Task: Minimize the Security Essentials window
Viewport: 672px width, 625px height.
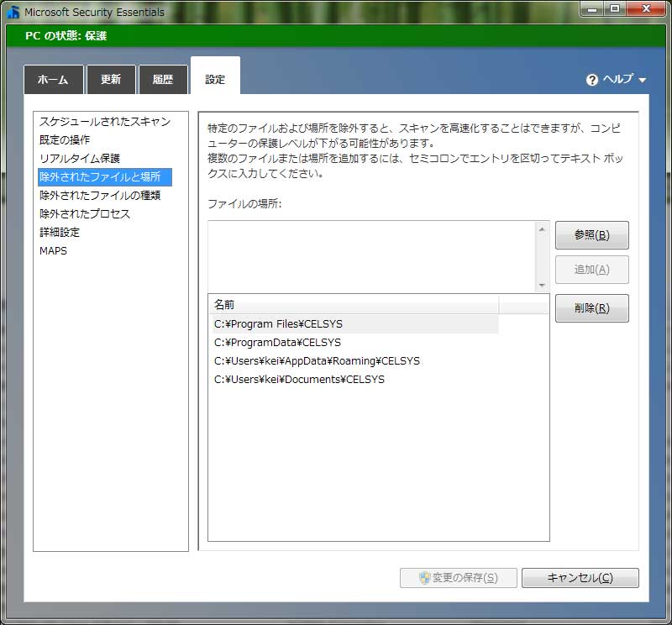Action: [592, 9]
